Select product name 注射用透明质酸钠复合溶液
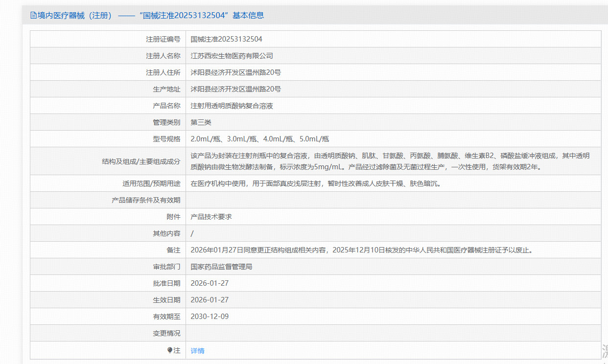This screenshot has width=608, height=364. 232,106
